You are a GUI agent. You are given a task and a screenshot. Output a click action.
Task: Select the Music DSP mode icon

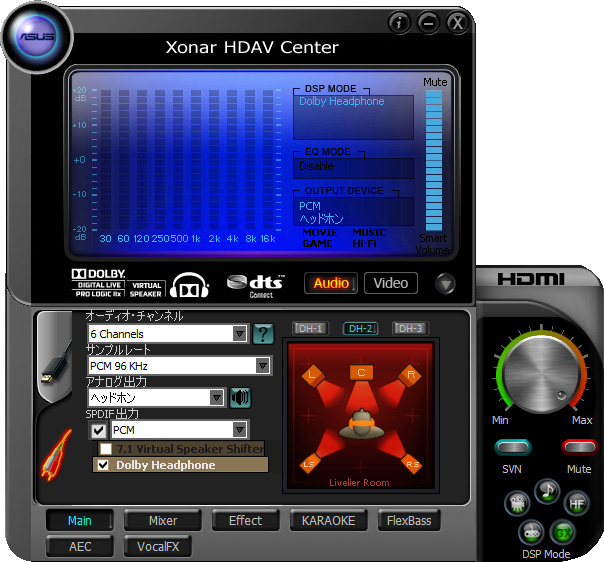[x=546, y=490]
